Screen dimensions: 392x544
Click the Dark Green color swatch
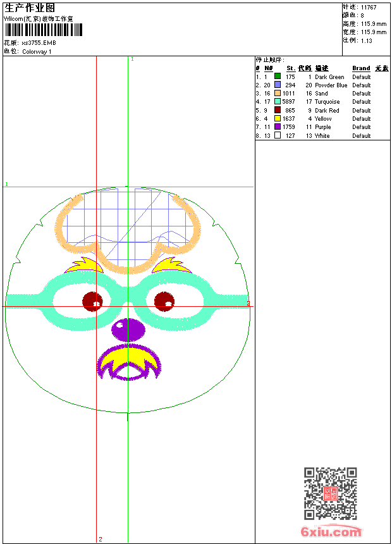coord(278,77)
